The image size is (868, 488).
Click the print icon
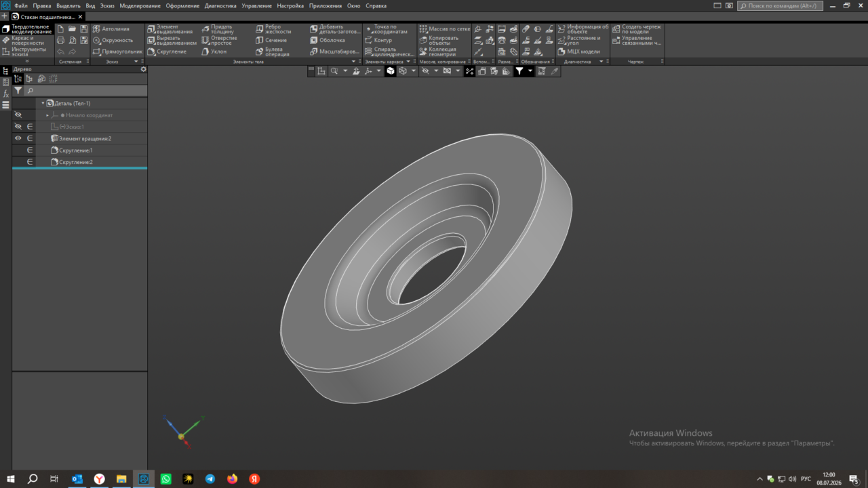(x=61, y=40)
